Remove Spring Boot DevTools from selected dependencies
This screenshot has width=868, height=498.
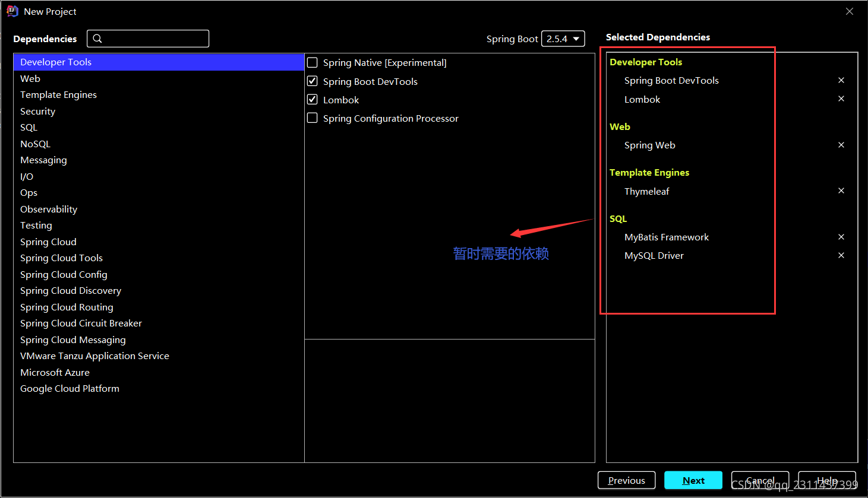point(841,80)
